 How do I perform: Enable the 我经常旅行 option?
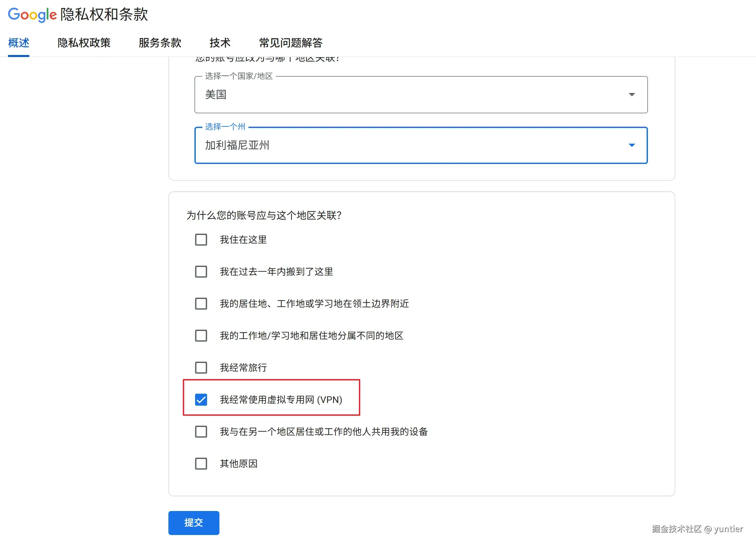tap(201, 368)
